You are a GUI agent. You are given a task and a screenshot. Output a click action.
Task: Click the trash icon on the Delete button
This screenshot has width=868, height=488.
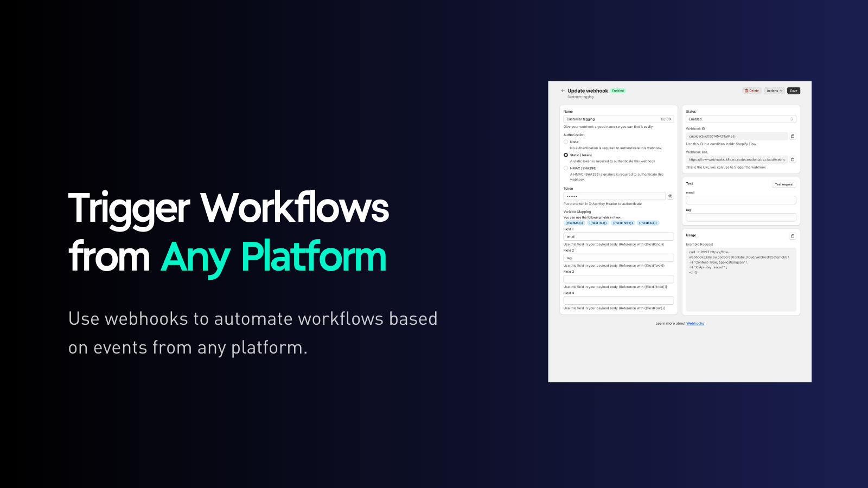747,91
